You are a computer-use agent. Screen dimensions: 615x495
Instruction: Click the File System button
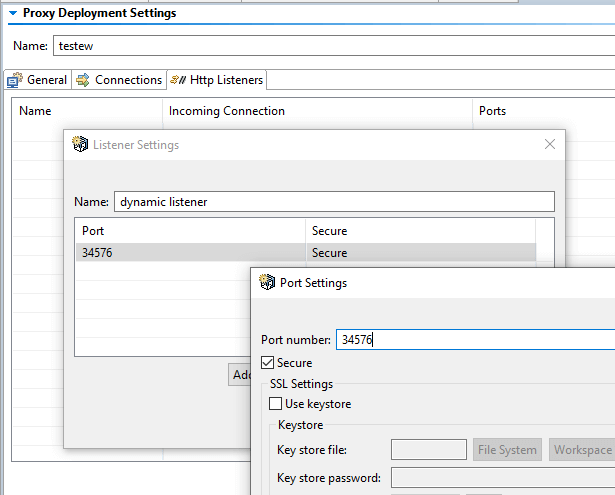(507, 450)
